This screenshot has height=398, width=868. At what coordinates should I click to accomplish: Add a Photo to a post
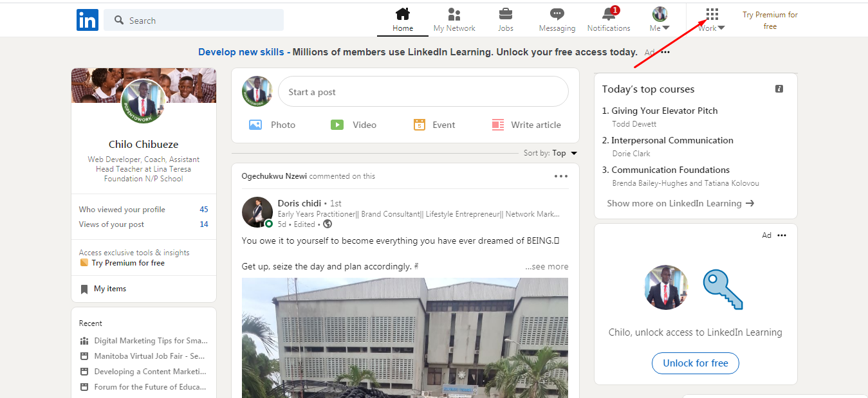click(272, 125)
